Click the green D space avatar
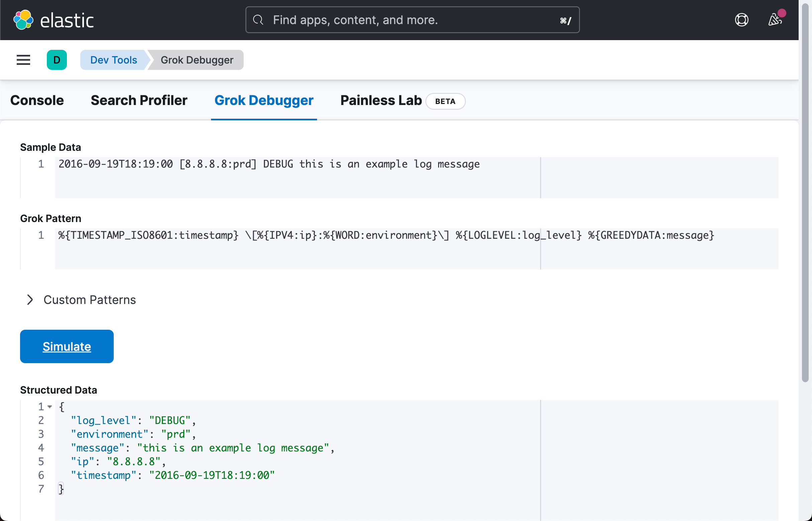 tap(57, 60)
